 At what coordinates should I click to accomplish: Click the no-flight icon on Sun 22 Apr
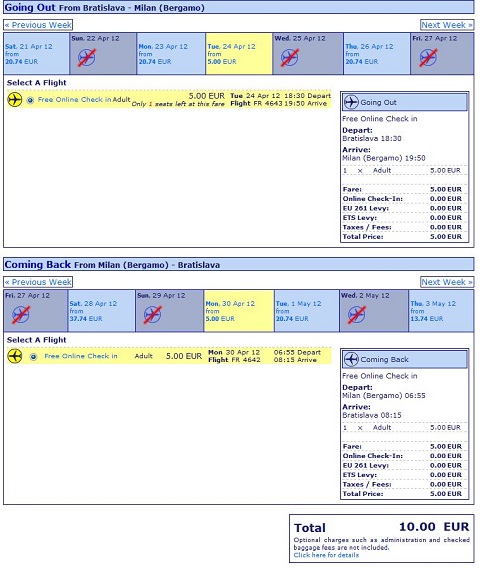(x=87, y=58)
